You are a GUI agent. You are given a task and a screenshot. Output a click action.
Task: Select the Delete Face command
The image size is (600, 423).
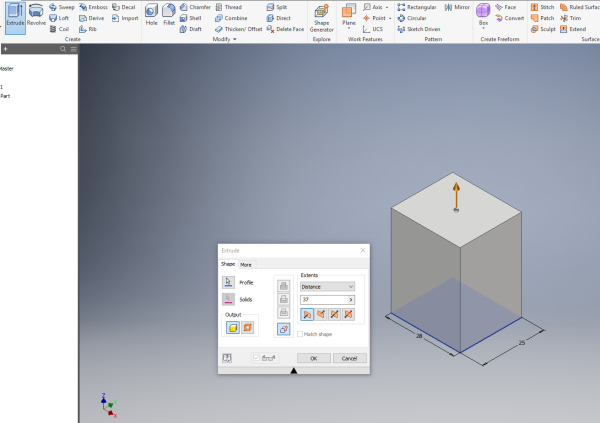285,29
